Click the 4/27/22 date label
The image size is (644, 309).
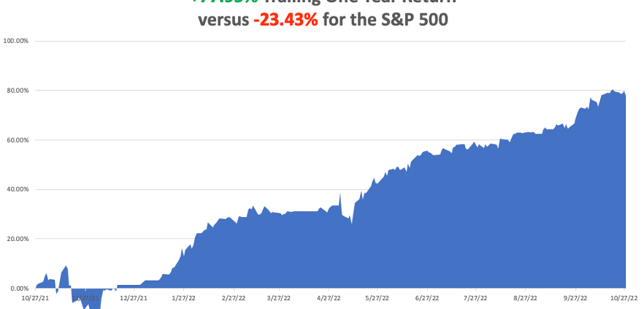tap(330, 298)
